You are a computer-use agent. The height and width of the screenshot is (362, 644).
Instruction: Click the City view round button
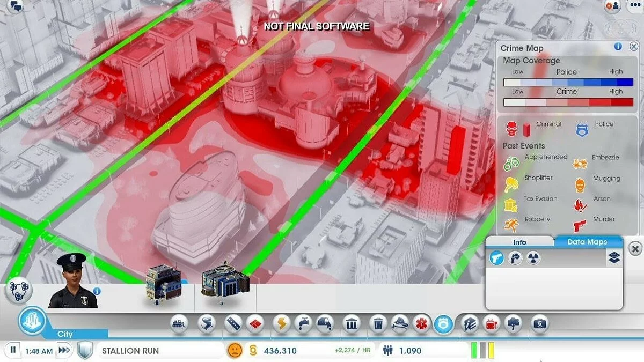[x=32, y=321]
